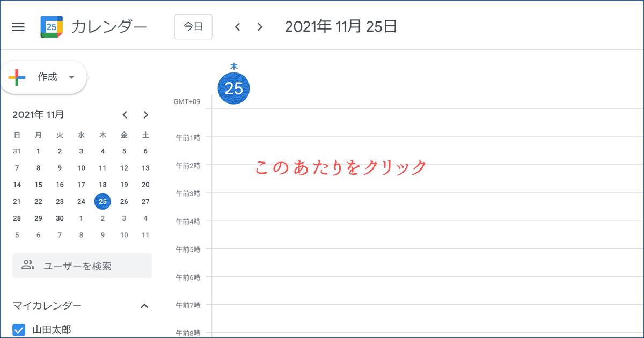
Task: Click the 今日 button
Action: tap(193, 26)
